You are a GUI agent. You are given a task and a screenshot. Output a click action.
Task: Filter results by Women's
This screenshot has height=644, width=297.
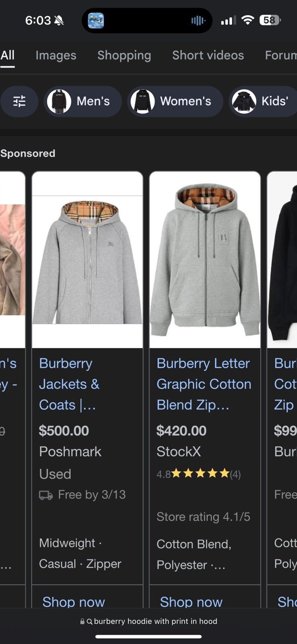175,101
